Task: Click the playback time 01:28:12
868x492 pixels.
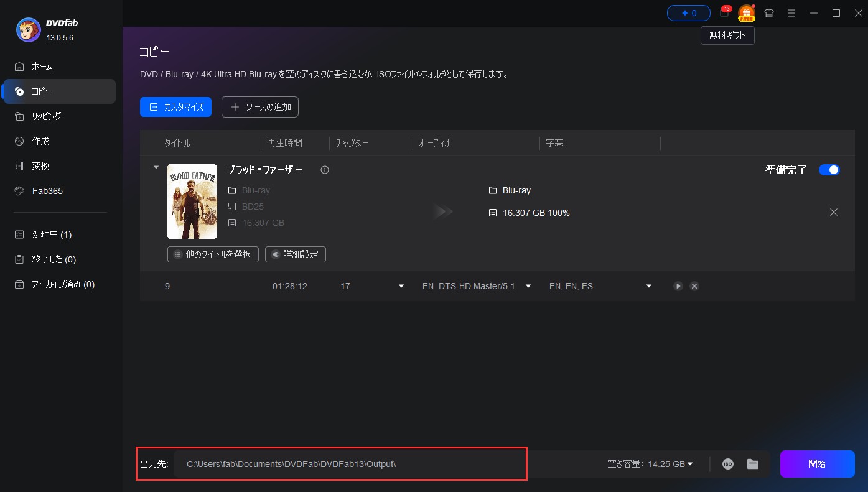Action: click(x=290, y=286)
